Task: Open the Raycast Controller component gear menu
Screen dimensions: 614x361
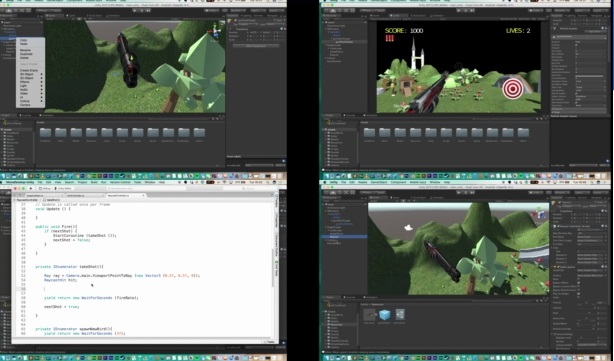Action: [606, 226]
